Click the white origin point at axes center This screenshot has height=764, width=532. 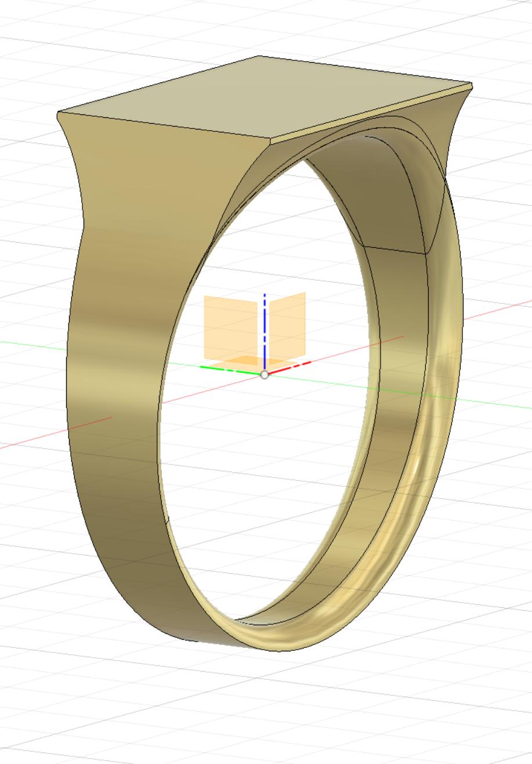click(x=265, y=375)
